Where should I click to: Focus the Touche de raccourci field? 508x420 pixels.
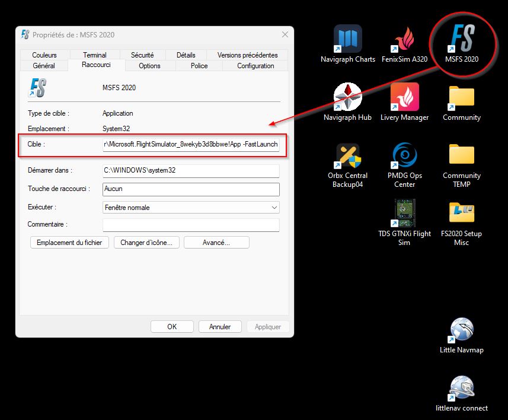191,189
